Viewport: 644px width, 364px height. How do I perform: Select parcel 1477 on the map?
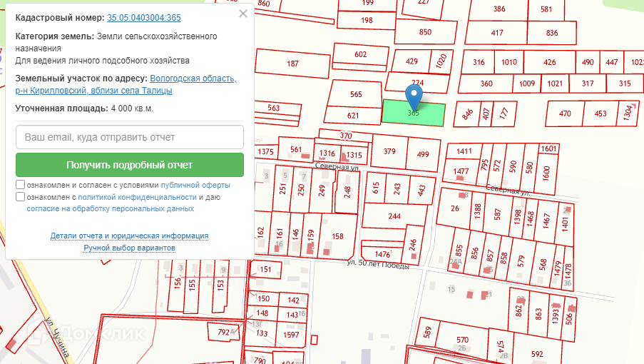pyautogui.click(x=461, y=171)
